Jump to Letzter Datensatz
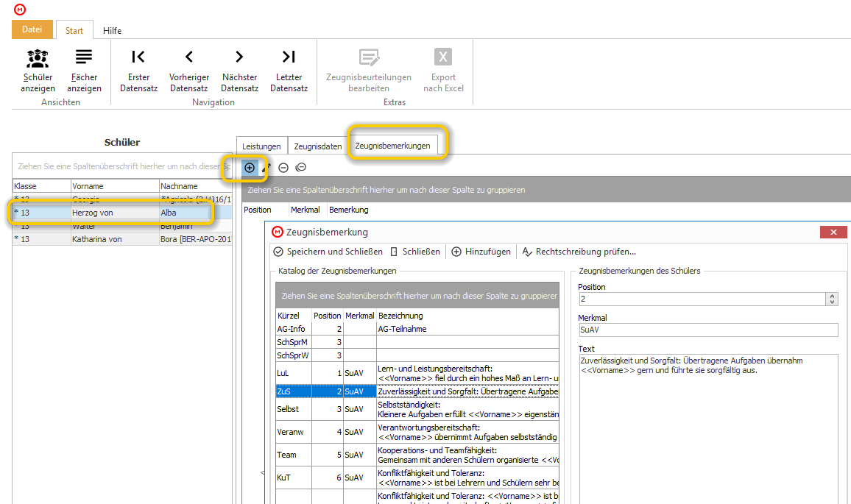The width and height of the screenshot is (851, 504). click(289, 71)
